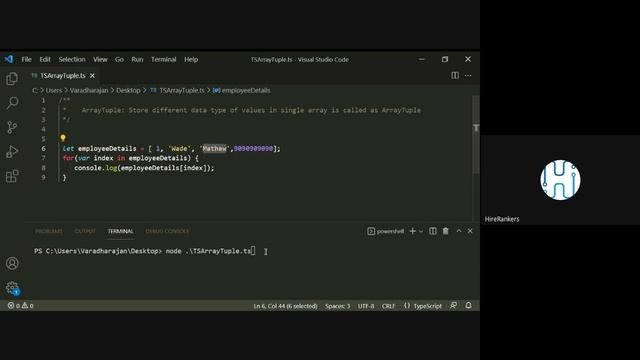
Task: Open the Selection menu
Action: (x=72, y=59)
